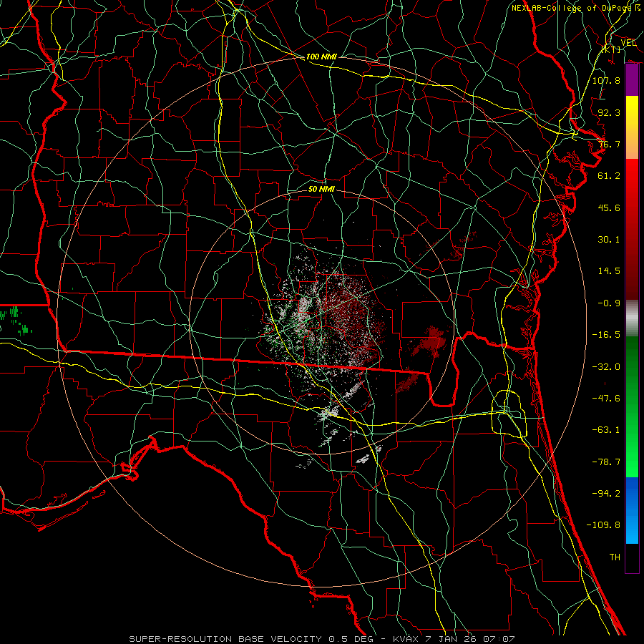The image size is (644, 644).
Task: Click the TH legend label
Action: pyautogui.click(x=615, y=557)
